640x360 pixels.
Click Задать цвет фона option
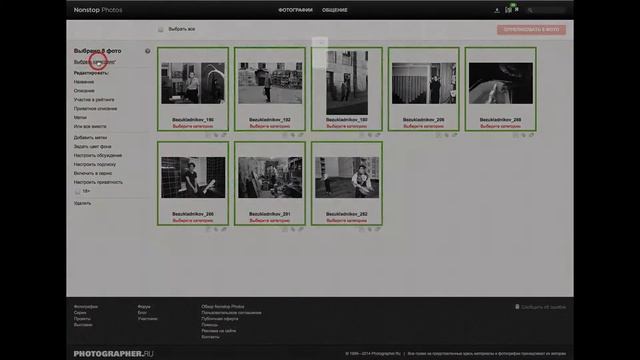point(93,147)
